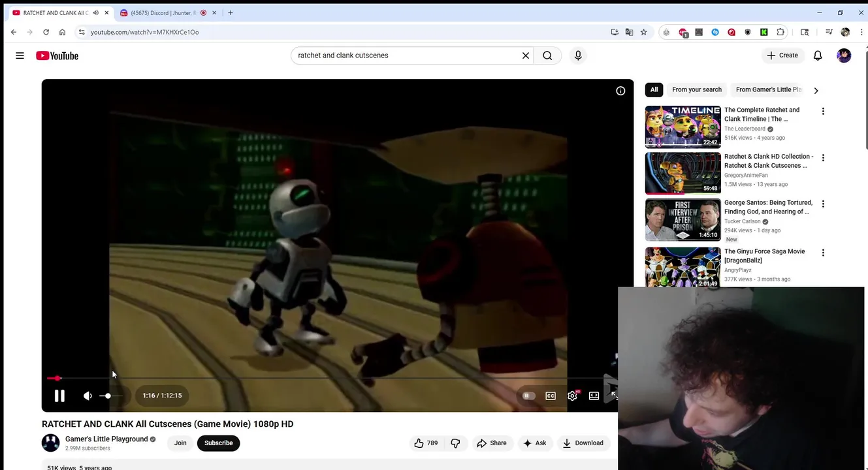Select the From your search chip
Viewport: 868px width, 470px height.
(697, 89)
